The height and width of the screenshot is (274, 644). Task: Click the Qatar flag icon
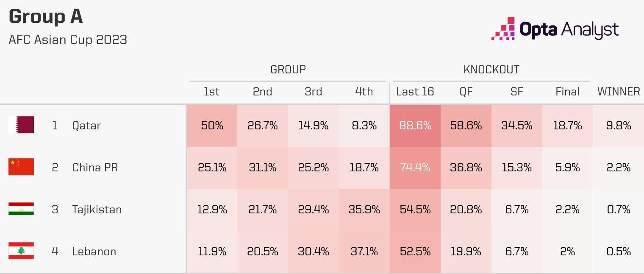click(x=21, y=125)
